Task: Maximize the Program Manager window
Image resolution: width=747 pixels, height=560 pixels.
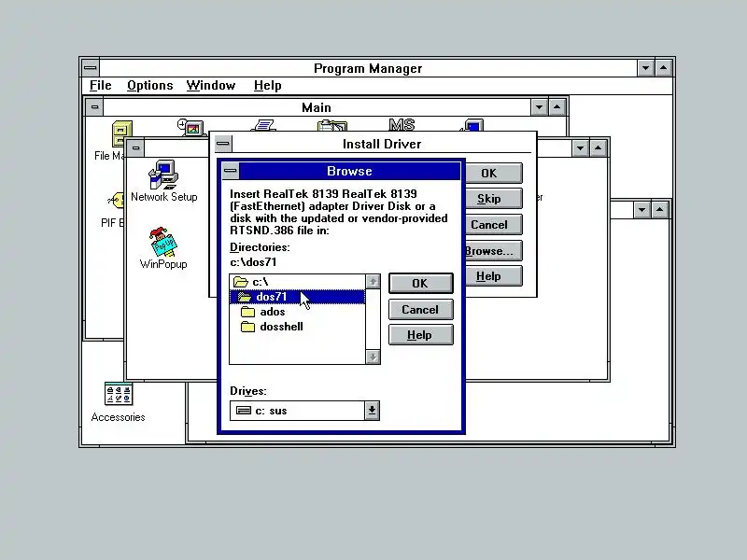Action: pos(663,68)
